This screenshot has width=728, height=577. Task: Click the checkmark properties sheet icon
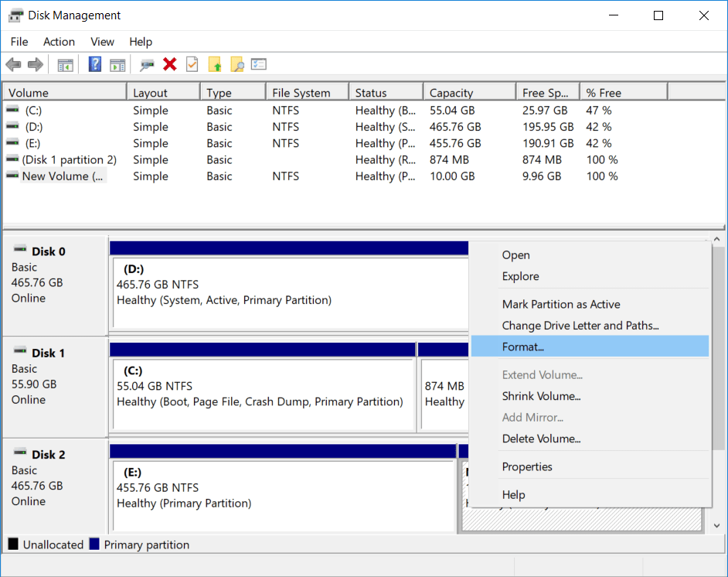pyautogui.click(x=192, y=65)
